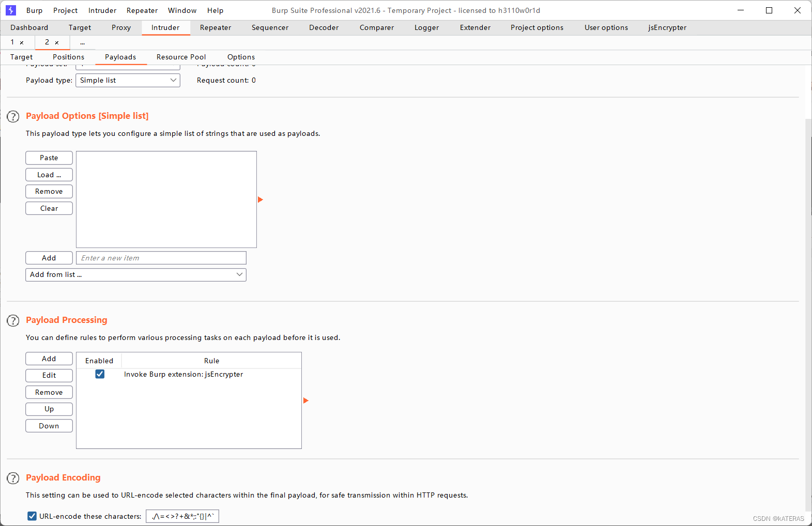The width and height of the screenshot is (812, 526).
Task: Switch to the Repeater main tab
Action: coord(216,28)
